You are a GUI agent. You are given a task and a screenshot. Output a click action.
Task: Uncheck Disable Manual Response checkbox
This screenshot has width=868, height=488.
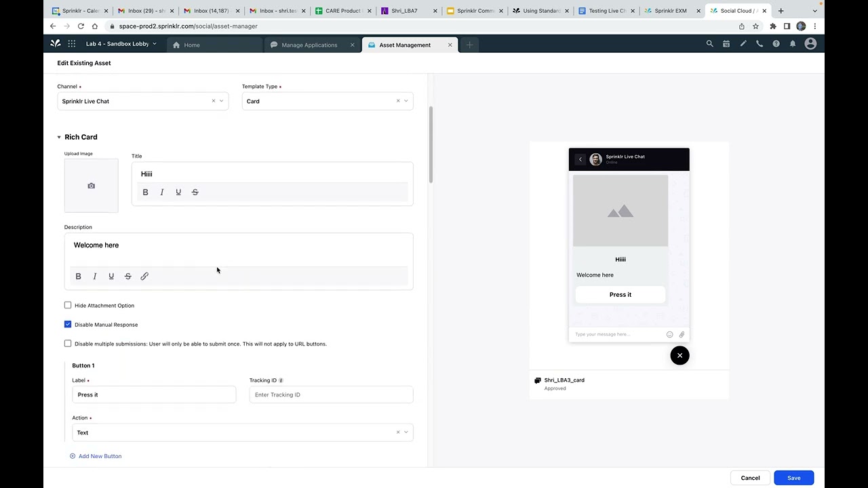pyautogui.click(x=68, y=325)
